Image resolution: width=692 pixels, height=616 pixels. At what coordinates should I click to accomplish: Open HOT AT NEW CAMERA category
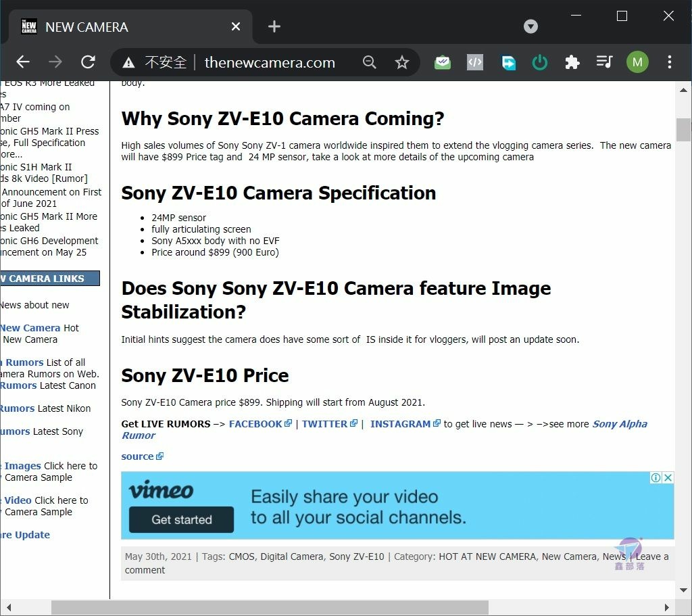487,556
